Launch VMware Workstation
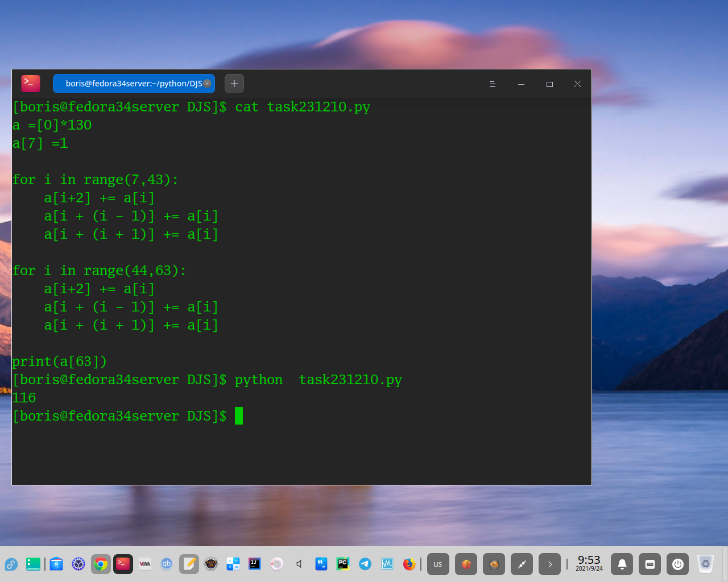The image size is (728, 582). tap(144, 564)
